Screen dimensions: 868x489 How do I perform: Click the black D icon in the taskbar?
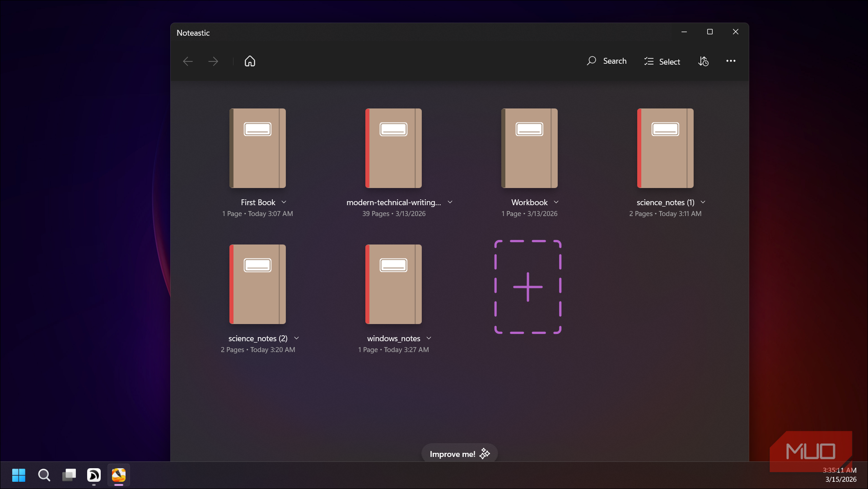[x=94, y=475]
